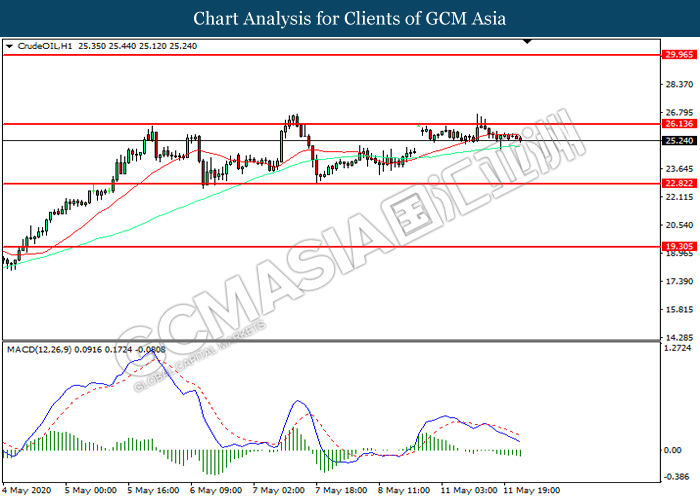The width and height of the screenshot is (700, 500).
Task: Click the 26.795 price scale value
Action: point(679,112)
